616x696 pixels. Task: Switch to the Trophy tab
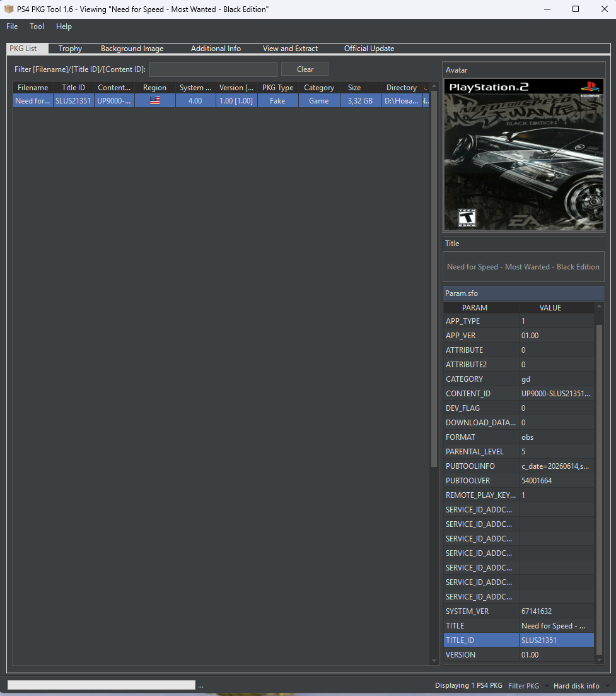[x=70, y=49]
